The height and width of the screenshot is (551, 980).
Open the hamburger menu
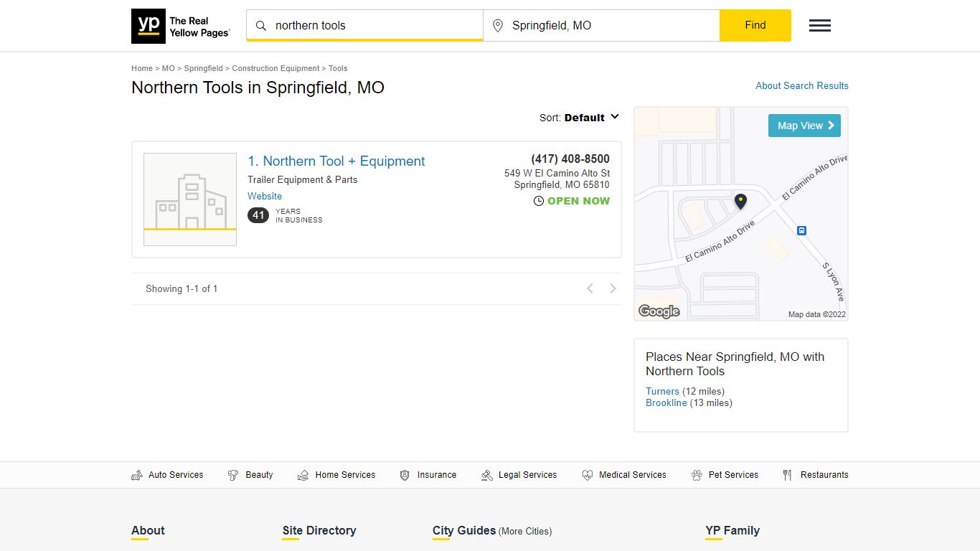pos(820,26)
